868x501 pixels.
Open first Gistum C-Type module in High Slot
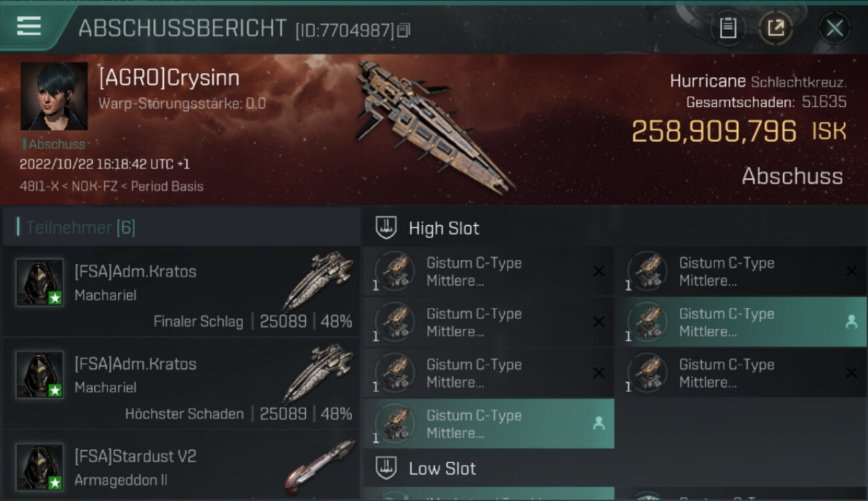tap(489, 271)
